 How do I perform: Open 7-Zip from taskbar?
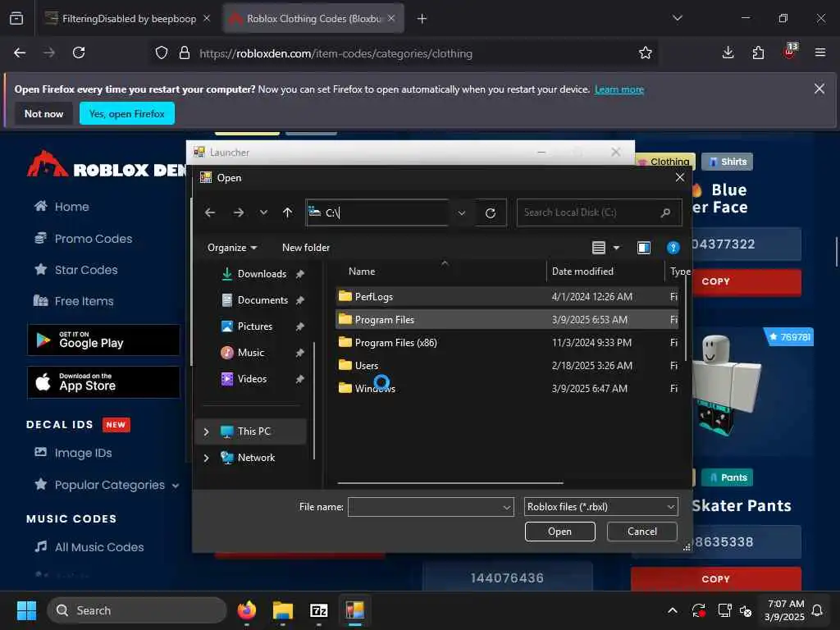coord(319,610)
